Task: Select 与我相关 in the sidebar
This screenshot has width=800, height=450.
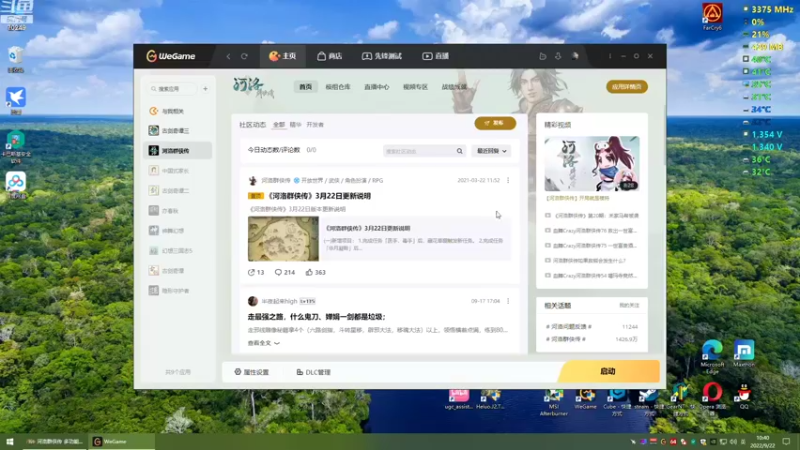Action: pyautogui.click(x=178, y=111)
